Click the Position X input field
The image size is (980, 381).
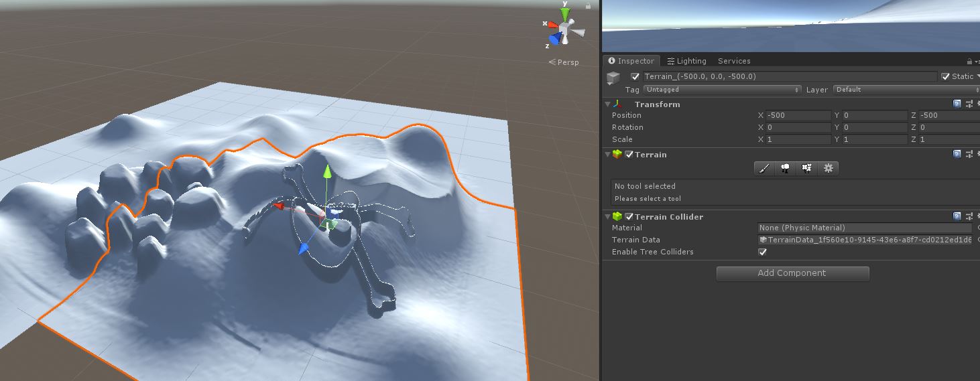click(x=798, y=116)
